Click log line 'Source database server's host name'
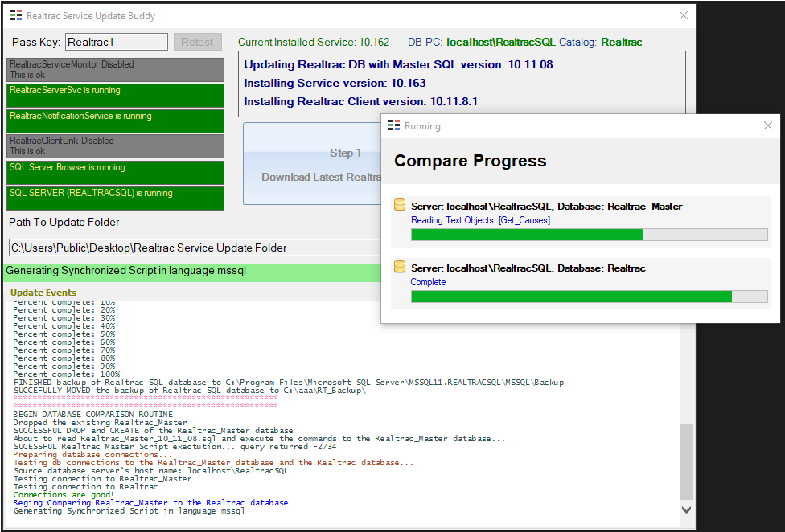Viewport: 785px width, 532px height. tap(150, 470)
